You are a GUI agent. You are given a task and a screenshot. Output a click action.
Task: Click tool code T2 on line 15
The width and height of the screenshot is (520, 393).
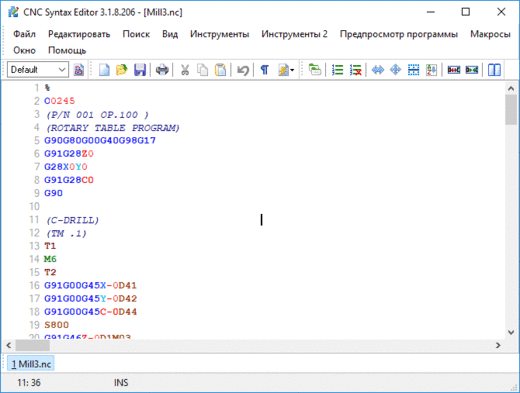pyautogui.click(x=50, y=272)
